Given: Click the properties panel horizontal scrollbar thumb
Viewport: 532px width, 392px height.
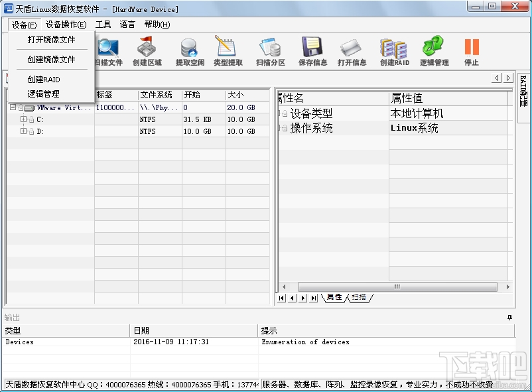Looking at the screenshot, I should (x=397, y=287).
